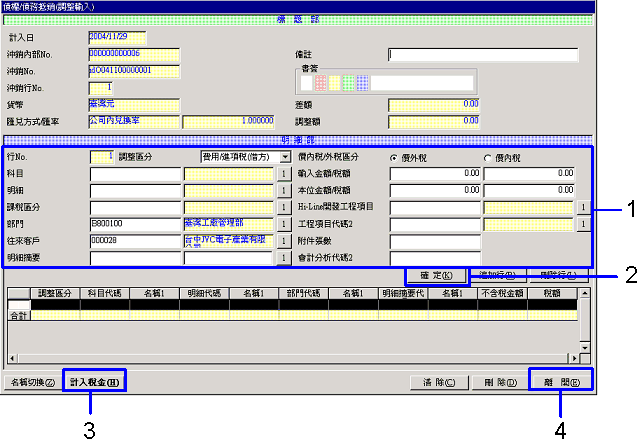This screenshot has height=446, width=638.
Task: Pick the green bookmark color swatch
Action: pyautogui.click(x=348, y=83)
